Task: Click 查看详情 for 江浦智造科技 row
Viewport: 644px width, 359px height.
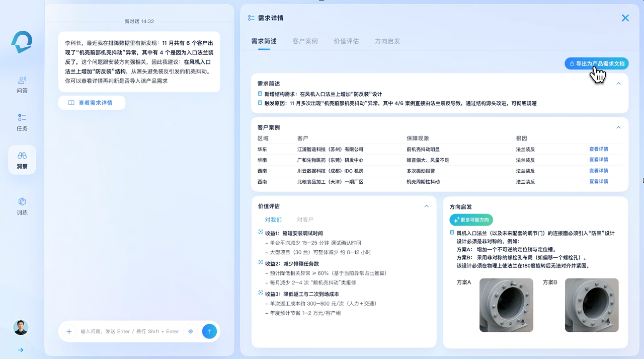Action: click(x=598, y=149)
